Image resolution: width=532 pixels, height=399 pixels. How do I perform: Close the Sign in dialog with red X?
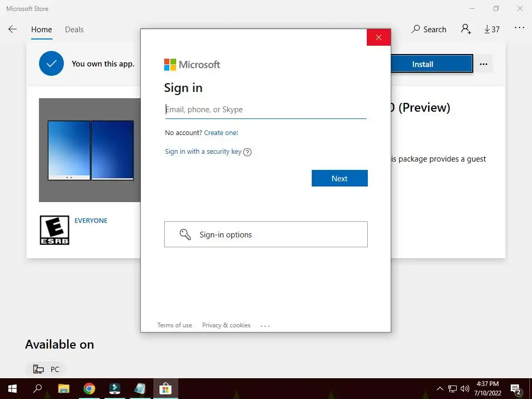pos(379,37)
